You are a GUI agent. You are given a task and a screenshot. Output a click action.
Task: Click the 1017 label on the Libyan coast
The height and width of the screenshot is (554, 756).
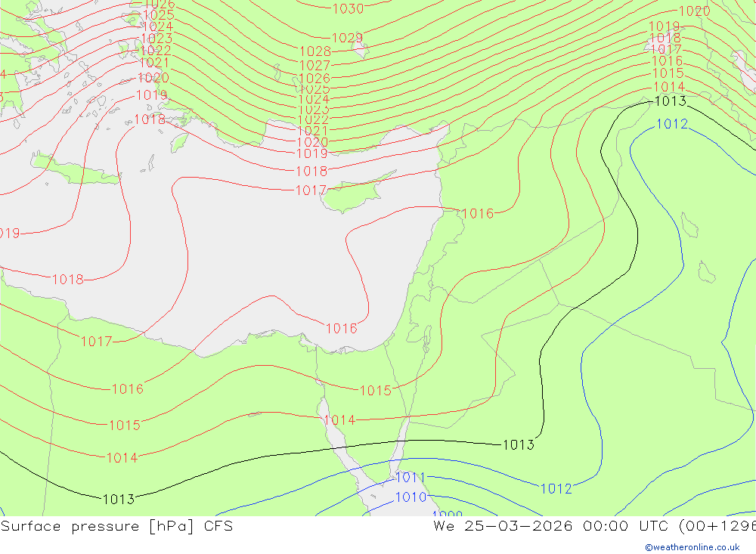point(97,342)
